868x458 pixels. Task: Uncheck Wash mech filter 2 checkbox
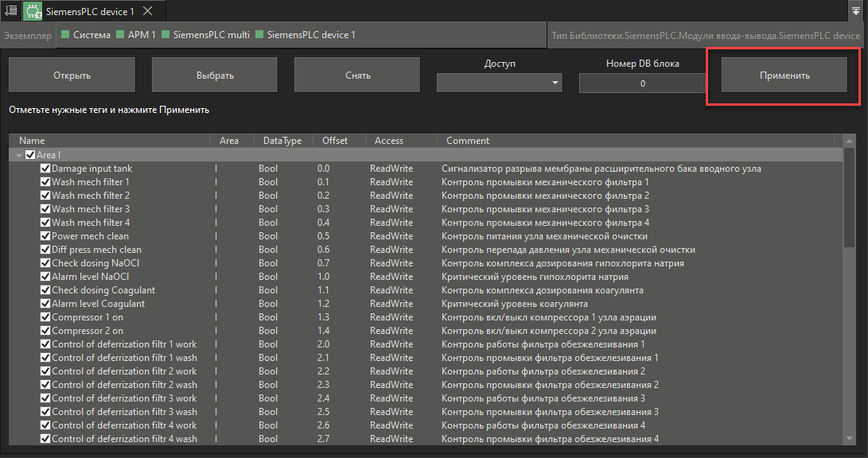(x=45, y=196)
